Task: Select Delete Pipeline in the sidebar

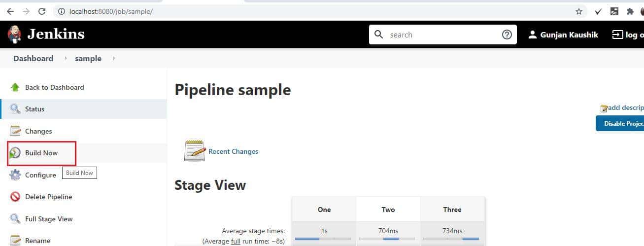Action: pyautogui.click(x=83, y=197)
